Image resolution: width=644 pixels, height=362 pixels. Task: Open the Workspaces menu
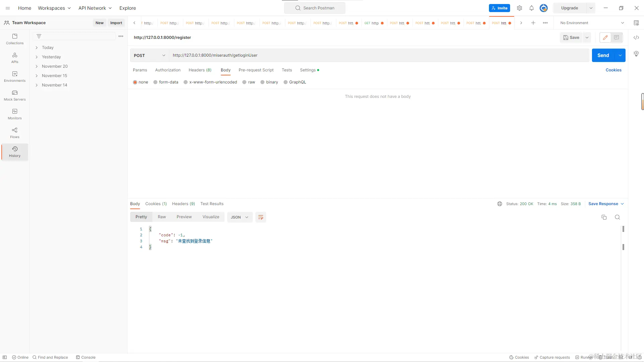pyautogui.click(x=54, y=8)
